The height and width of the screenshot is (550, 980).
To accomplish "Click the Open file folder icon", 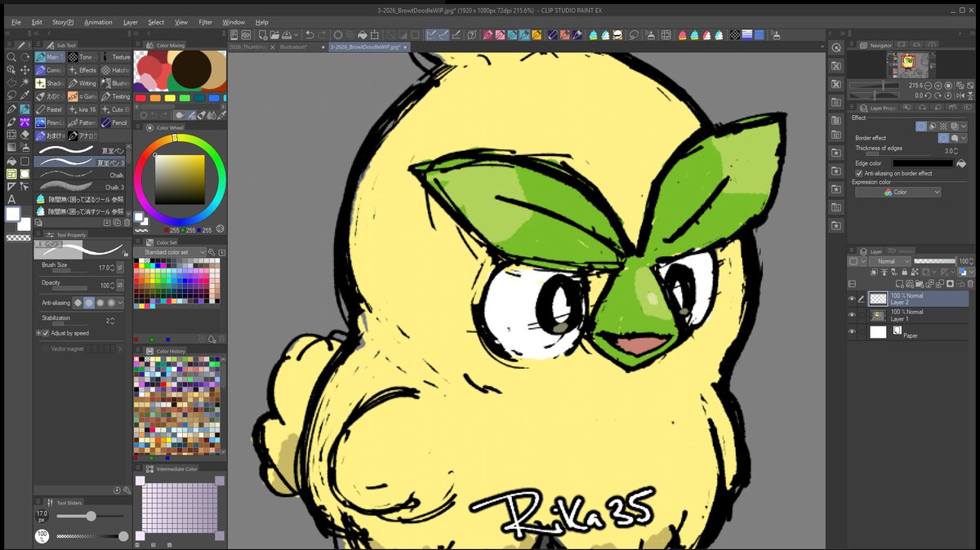I will click(x=274, y=34).
